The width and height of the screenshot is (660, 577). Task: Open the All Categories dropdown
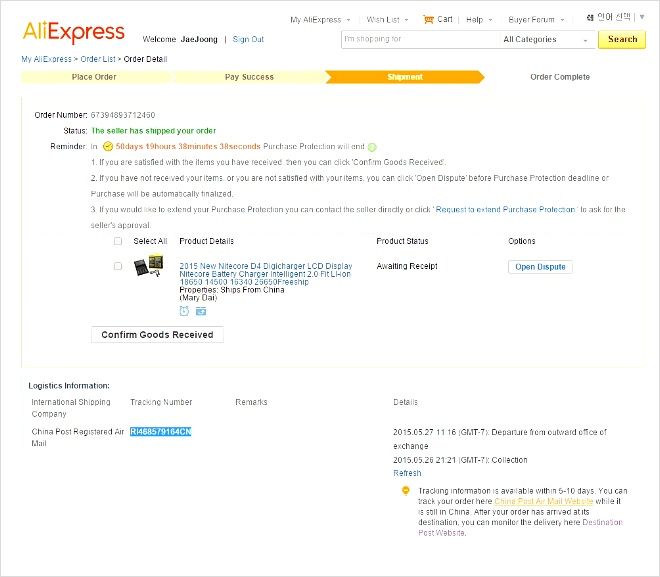pos(546,40)
